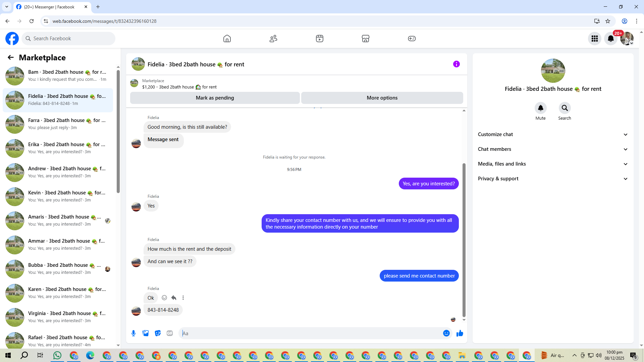Image resolution: width=644 pixels, height=362 pixels.
Task: Reply to the "Ok" message
Action: coord(174,298)
